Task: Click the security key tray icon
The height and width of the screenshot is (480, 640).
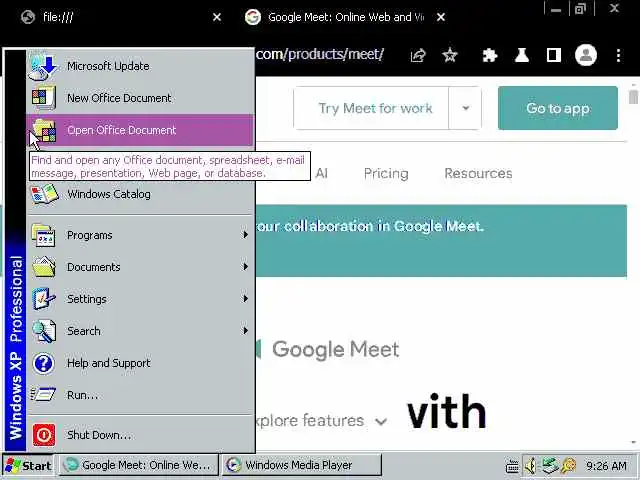Action: coord(569,465)
